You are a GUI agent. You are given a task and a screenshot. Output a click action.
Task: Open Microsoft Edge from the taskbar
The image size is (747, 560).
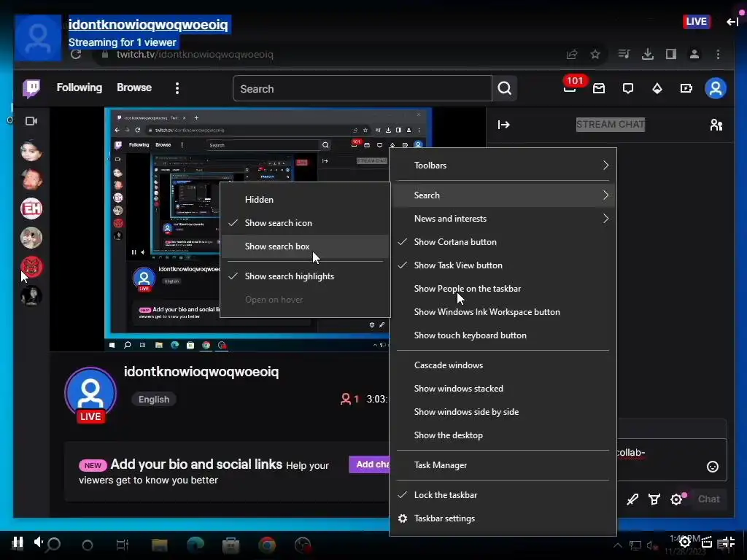point(196,544)
